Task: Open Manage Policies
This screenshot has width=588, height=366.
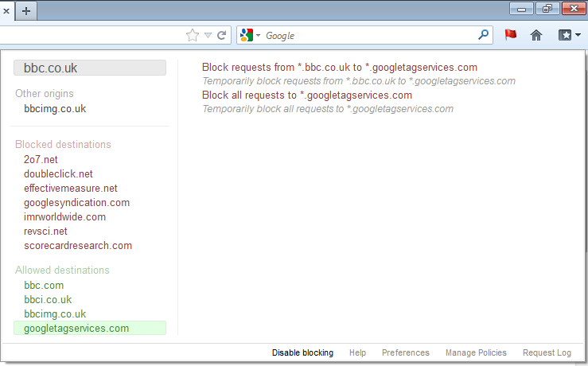Action: coord(476,353)
